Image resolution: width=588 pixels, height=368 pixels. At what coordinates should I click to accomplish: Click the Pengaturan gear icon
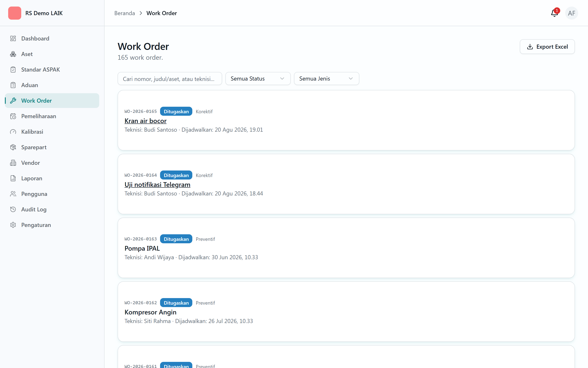13,225
